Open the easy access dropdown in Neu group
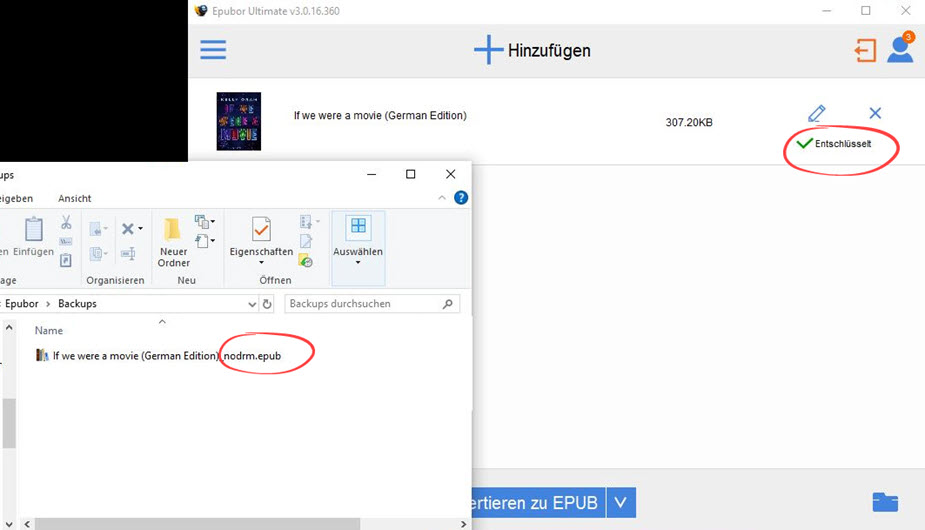 tap(205, 241)
